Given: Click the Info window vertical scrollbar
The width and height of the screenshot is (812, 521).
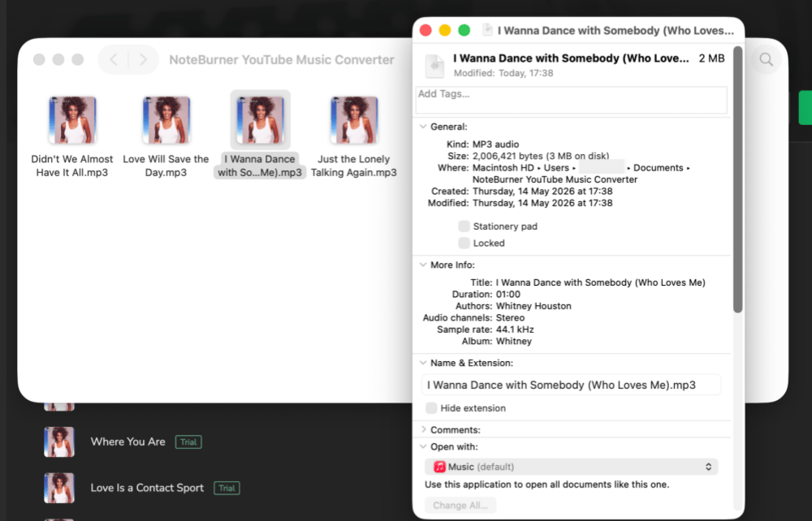Looking at the screenshot, I should coord(738,179).
